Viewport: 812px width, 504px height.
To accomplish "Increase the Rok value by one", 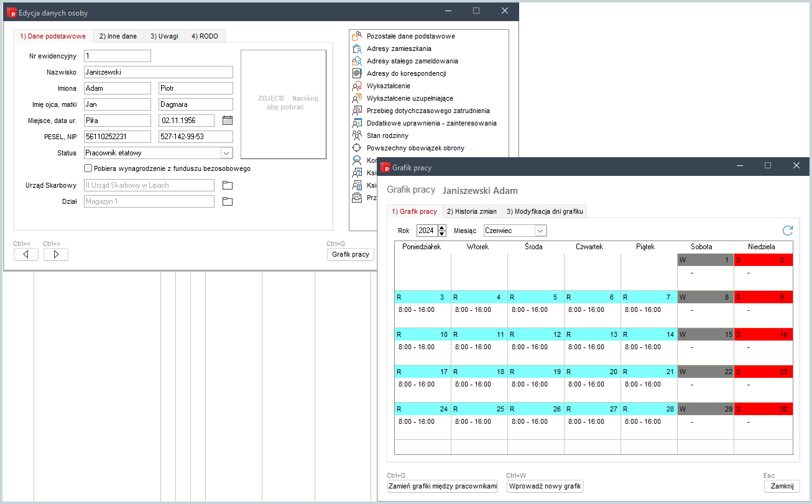I will tap(442, 228).
